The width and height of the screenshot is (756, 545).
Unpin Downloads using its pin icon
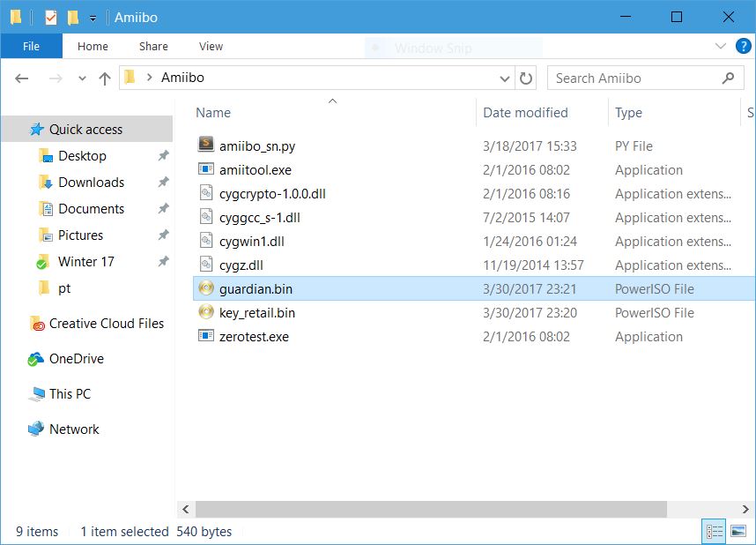pos(163,183)
